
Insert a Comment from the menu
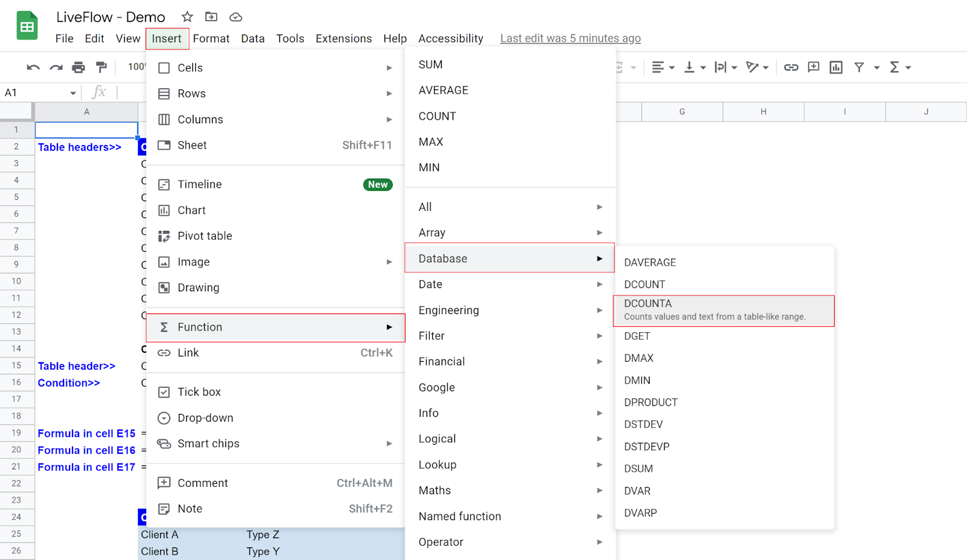tap(275, 483)
